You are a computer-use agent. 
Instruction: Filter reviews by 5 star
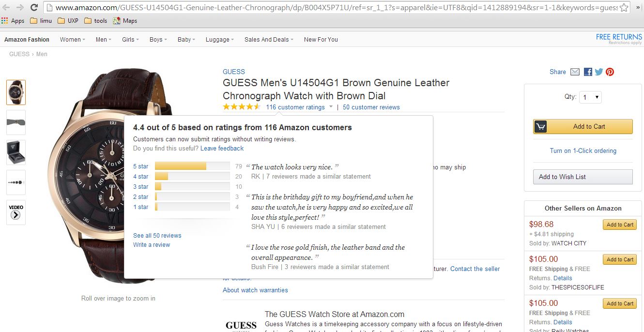pos(141,166)
